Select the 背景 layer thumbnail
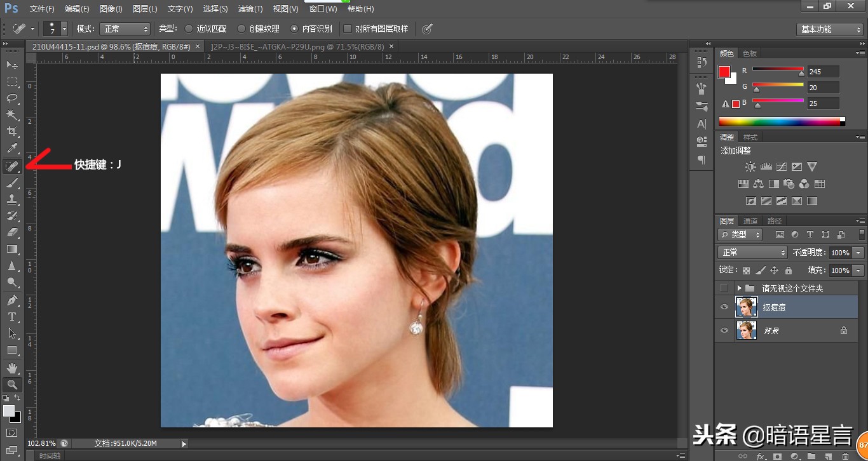 (746, 330)
